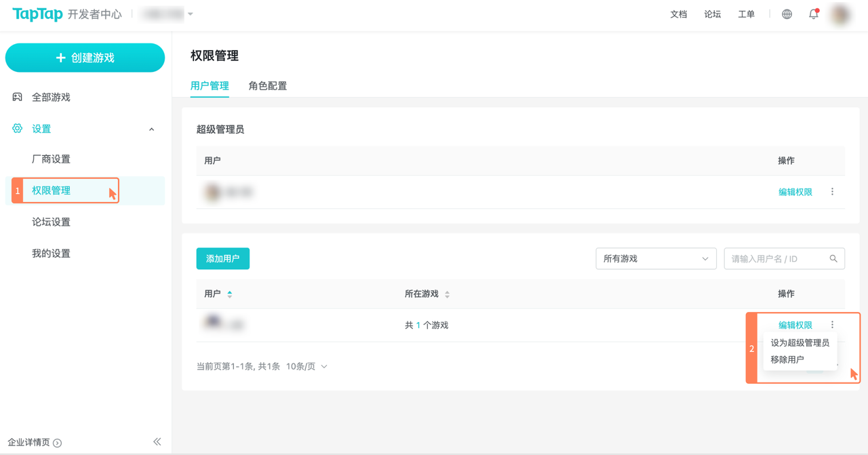The height and width of the screenshot is (455, 868).
Task: Collapse the sidebar with the double-chevron icon
Action: (157, 441)
